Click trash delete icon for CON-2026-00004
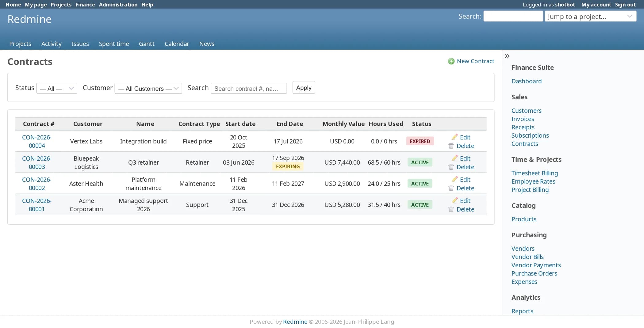This screenshot has width=644, height=328. pos(451,146)
